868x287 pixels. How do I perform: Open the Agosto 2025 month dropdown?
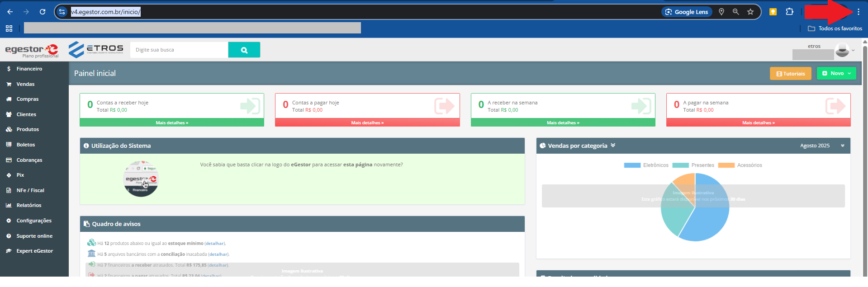click(822, 146)
